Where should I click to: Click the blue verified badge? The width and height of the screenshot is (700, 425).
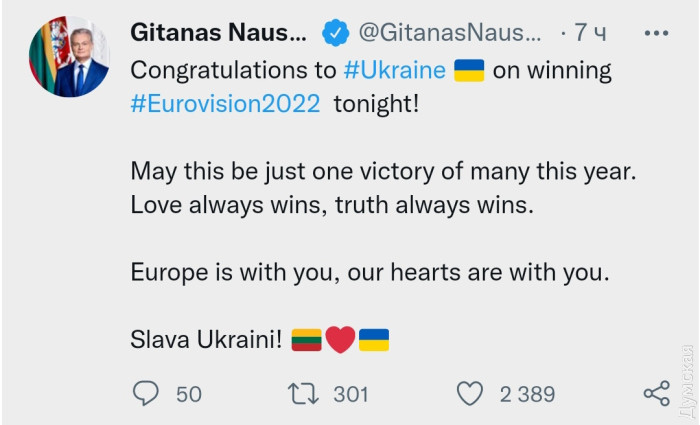point(335,34)
